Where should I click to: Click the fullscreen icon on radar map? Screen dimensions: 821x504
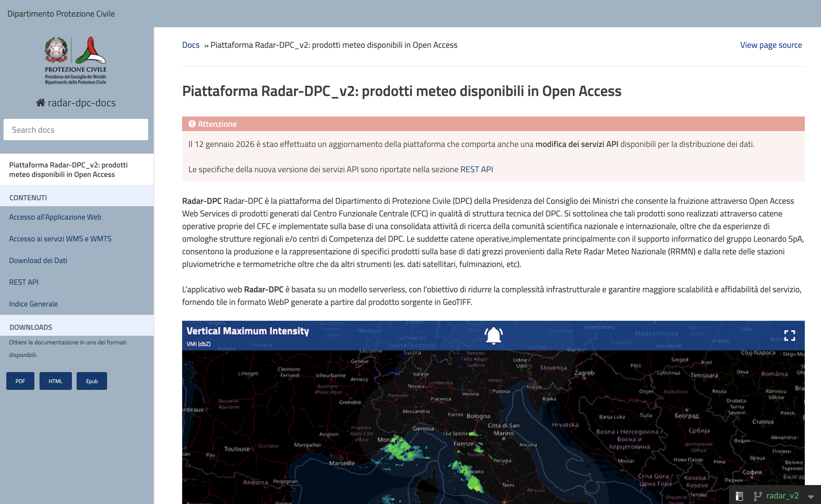789,336
